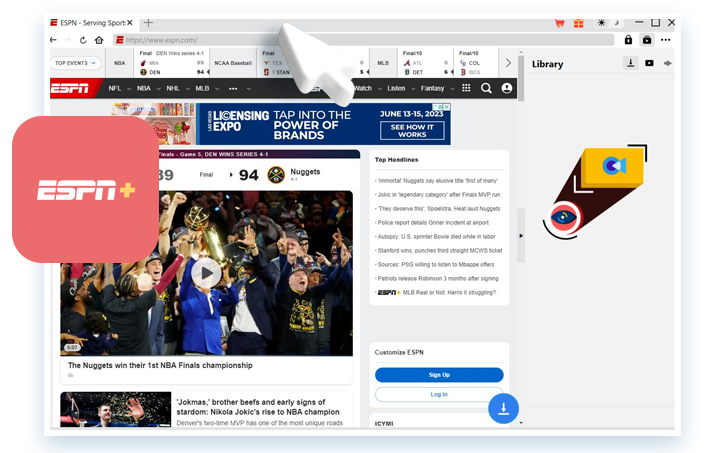Open the gift box icon
This screenshot has height=453, width=713.
[x=578, y=23]
